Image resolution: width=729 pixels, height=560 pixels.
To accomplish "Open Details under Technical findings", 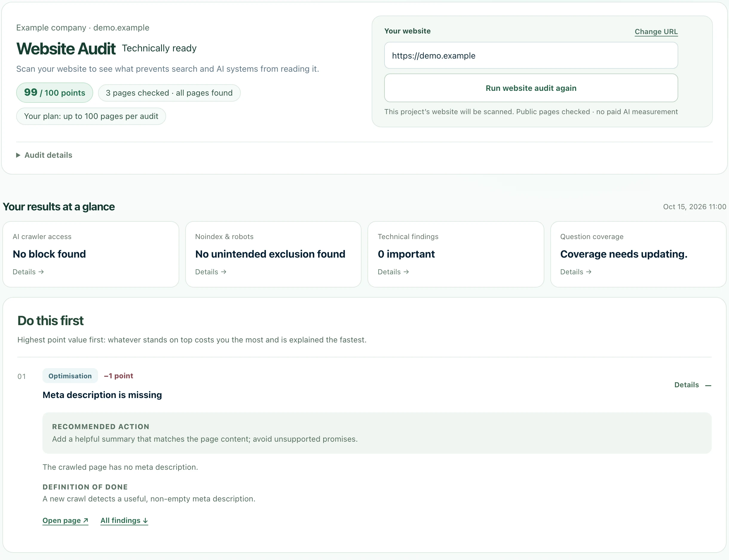I will click(x=393, y=272).
